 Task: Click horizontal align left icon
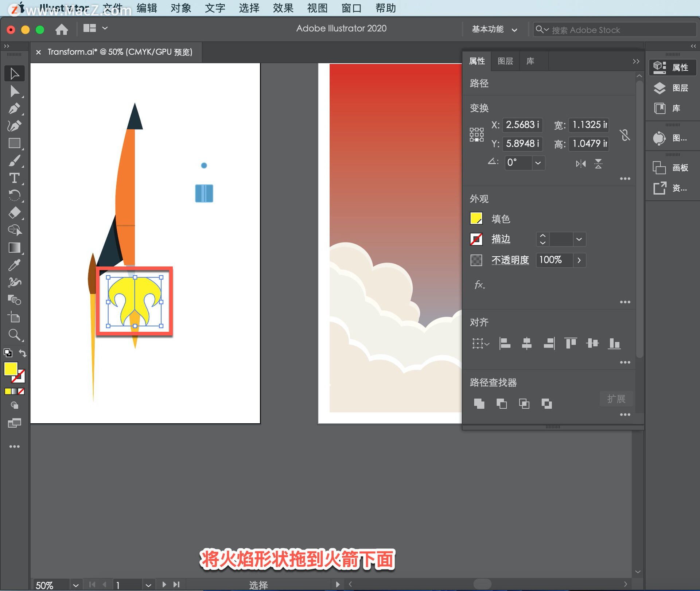(x=505, y=343)
